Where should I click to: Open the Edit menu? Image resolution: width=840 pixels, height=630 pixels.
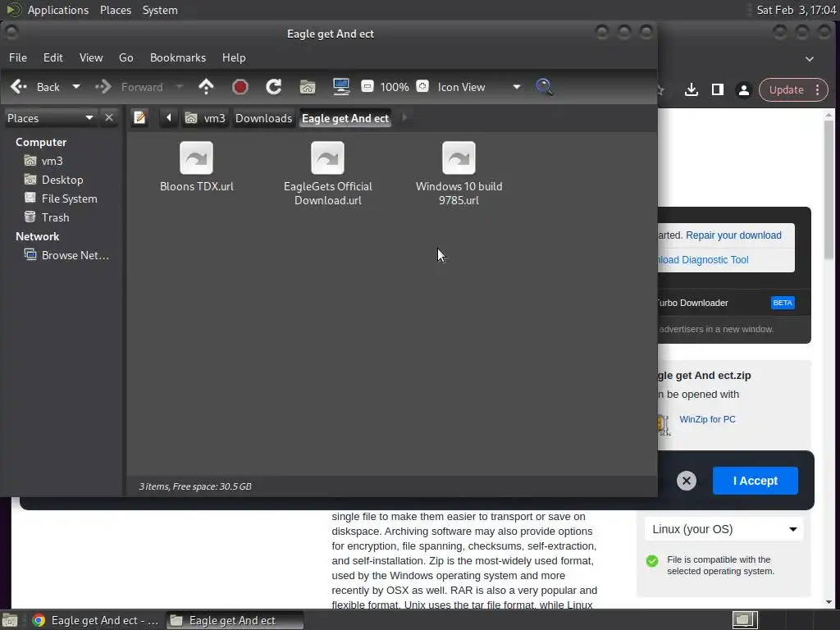click(53, 57)
